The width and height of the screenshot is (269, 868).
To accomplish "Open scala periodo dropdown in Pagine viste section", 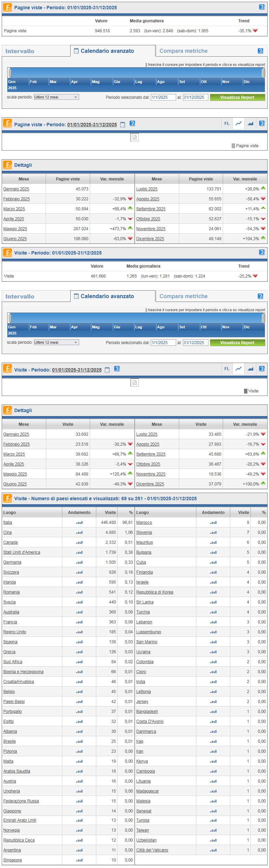I will (56, 97).
